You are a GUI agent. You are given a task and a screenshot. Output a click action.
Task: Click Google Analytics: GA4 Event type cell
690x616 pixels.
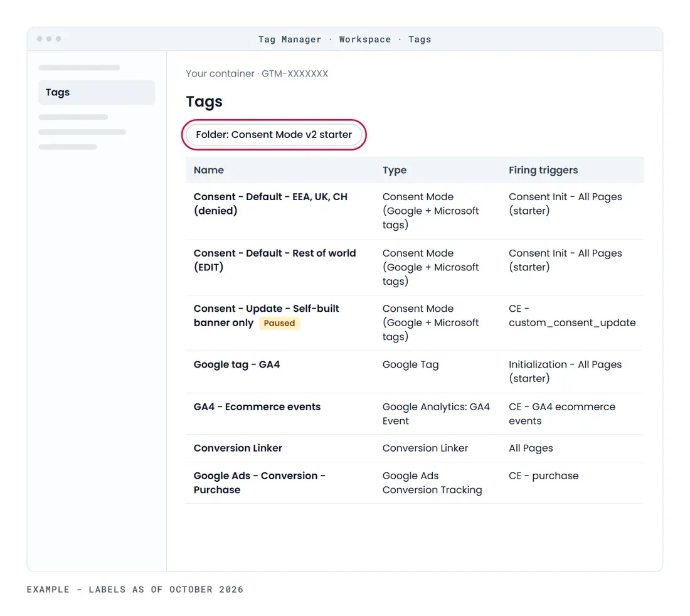(436, 413)
